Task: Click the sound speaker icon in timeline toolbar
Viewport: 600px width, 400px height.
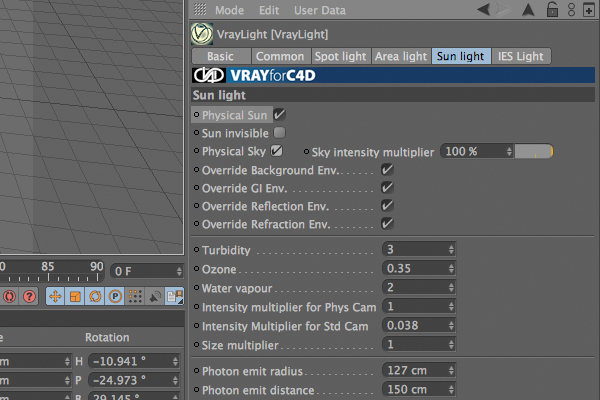Action: pyautogui.click(x=155, y=296)
